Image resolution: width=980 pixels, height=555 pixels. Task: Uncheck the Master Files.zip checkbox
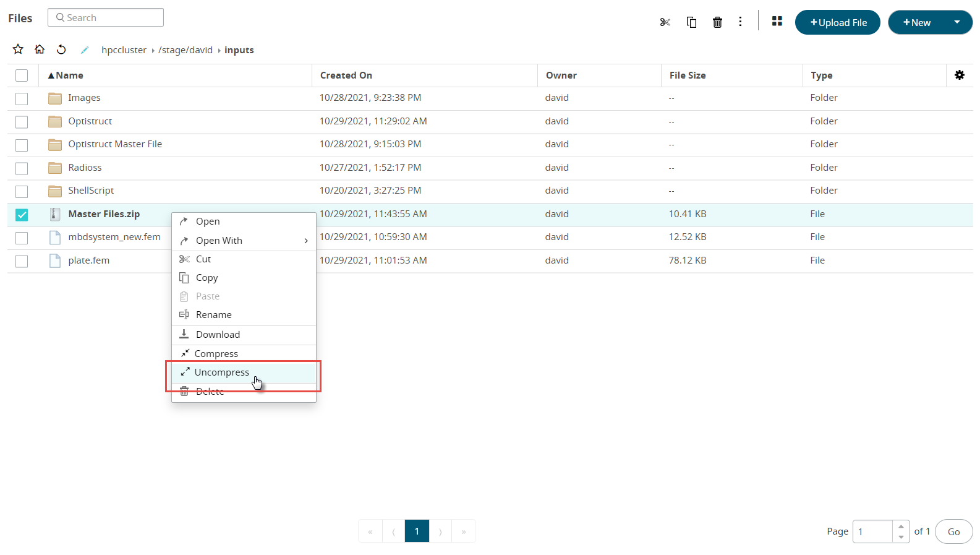coord(22,215)
